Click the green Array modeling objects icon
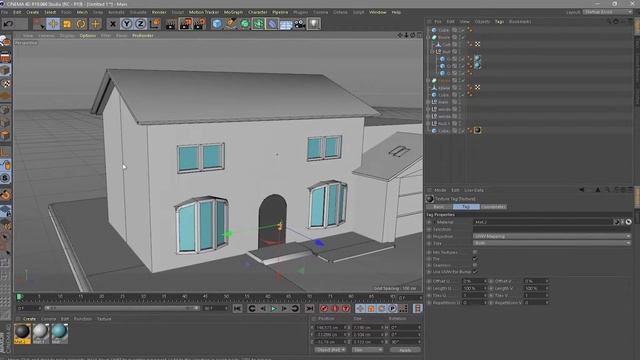640x360 pixels. tap(258, 24)
